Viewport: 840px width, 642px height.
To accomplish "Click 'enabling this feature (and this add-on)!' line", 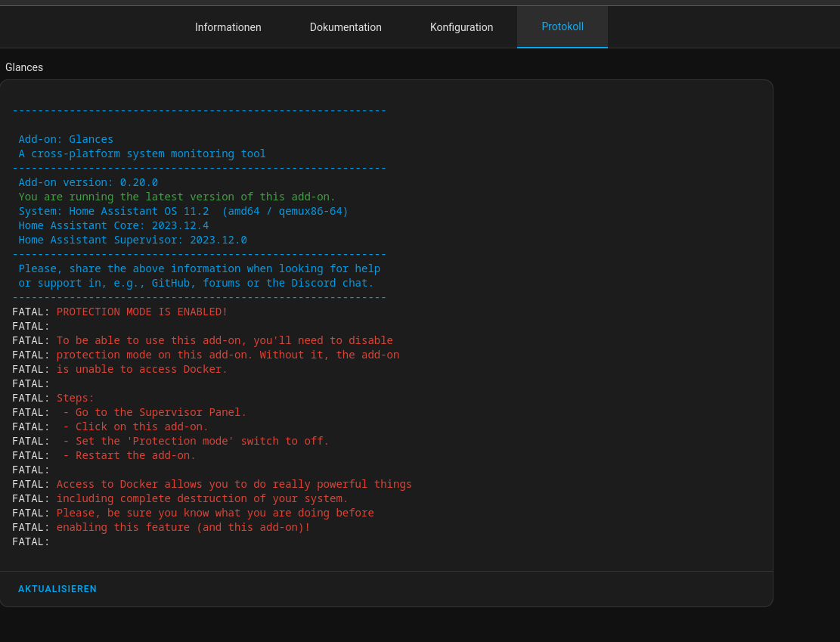I will point(183,528).
